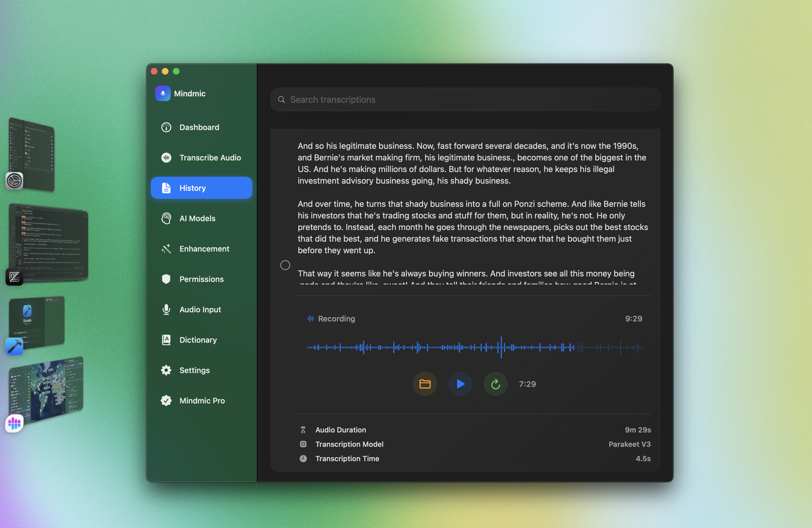Play the recording audio
812x528 pixels.
coord(460,384)
